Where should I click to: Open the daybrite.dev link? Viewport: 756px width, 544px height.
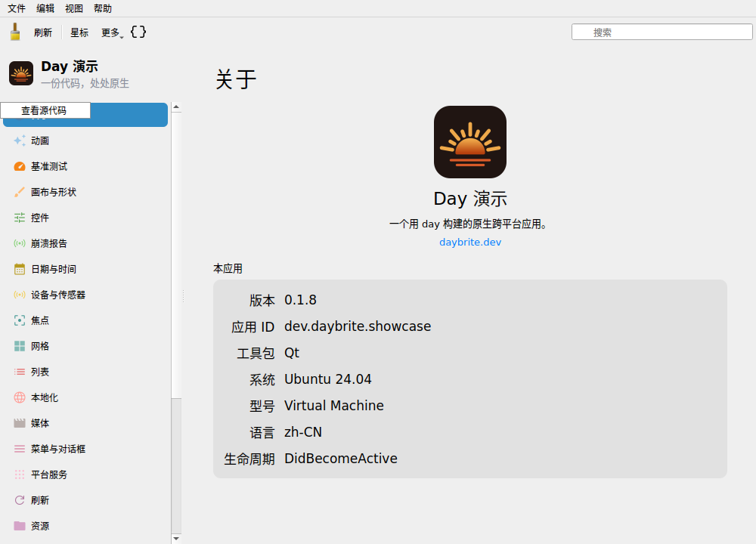pos(470,242)
